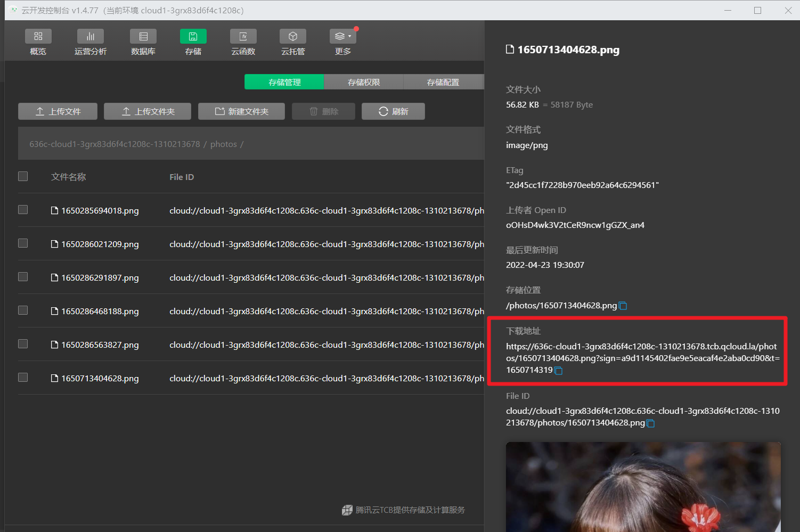Viewport: 800px width, 532px height.
Task: Check the box for 1650286291897.png
Action: coord(23,277)
